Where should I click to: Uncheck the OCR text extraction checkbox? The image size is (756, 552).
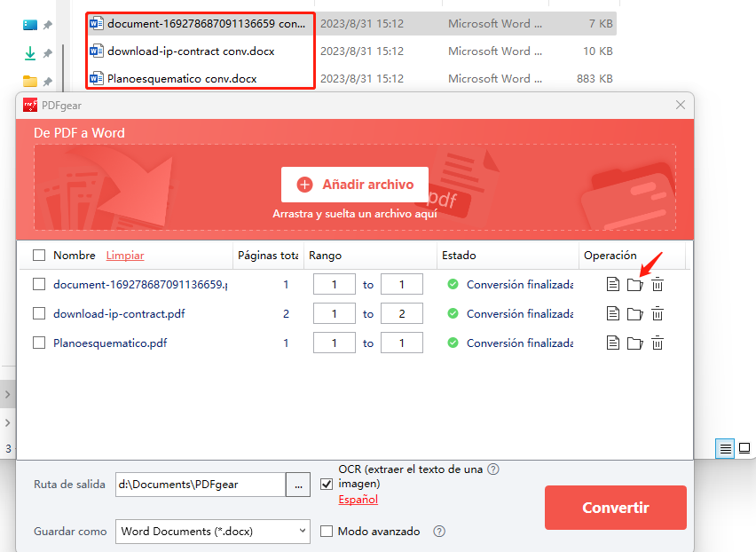(x=327, y=484)
